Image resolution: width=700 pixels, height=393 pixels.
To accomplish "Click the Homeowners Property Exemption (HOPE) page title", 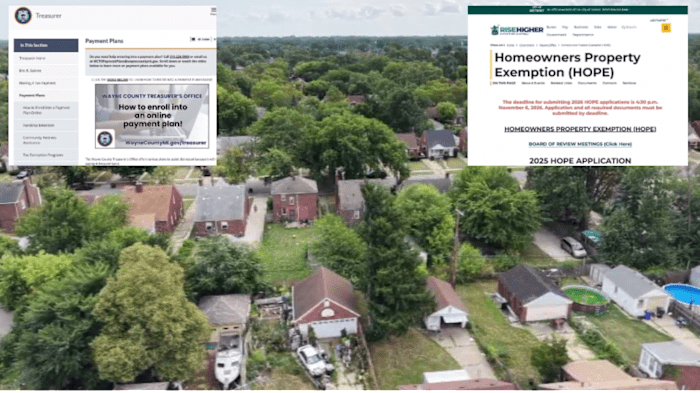I will (567, 65).
